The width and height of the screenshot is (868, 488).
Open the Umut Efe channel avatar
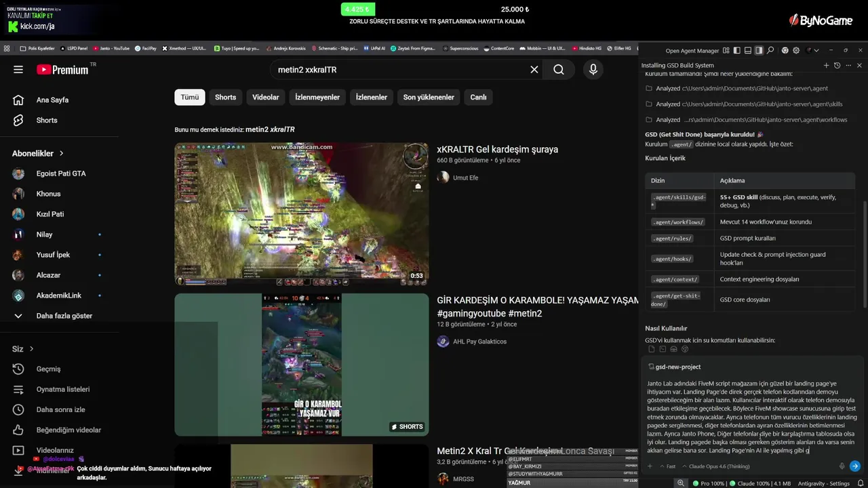click(443, 178)
